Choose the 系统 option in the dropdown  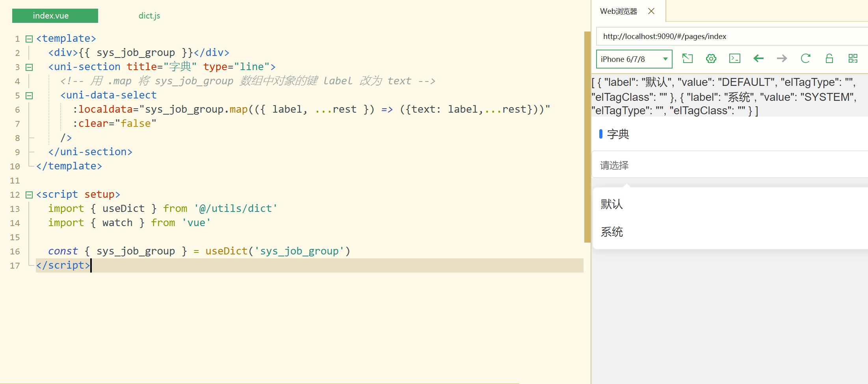730,232
